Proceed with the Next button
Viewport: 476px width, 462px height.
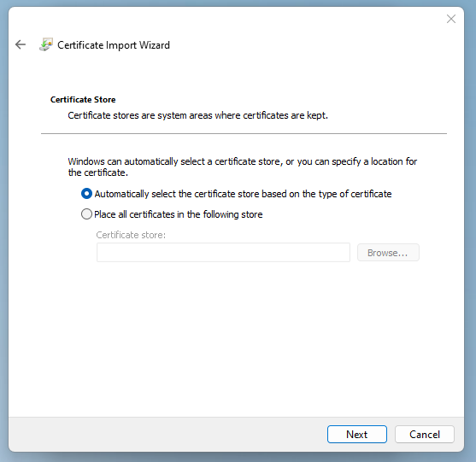(357, 434)
